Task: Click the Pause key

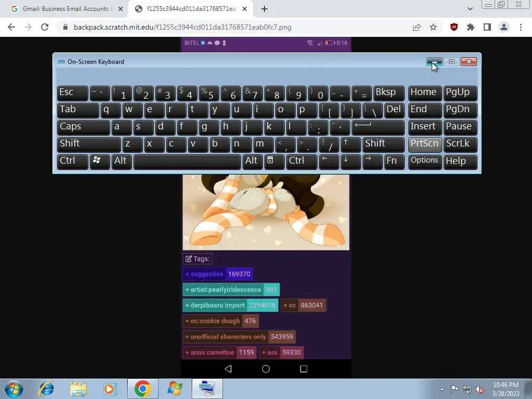Action: tap(460, 128)
